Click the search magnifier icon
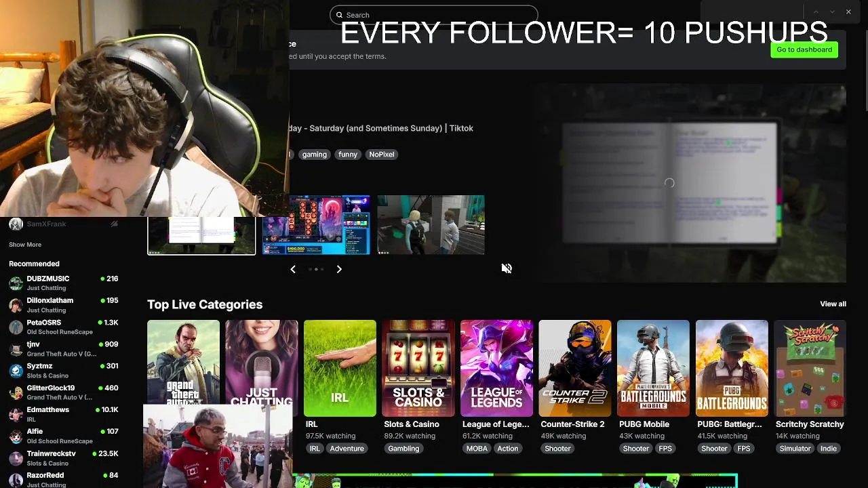868x488 pixels. pos(339,15)
